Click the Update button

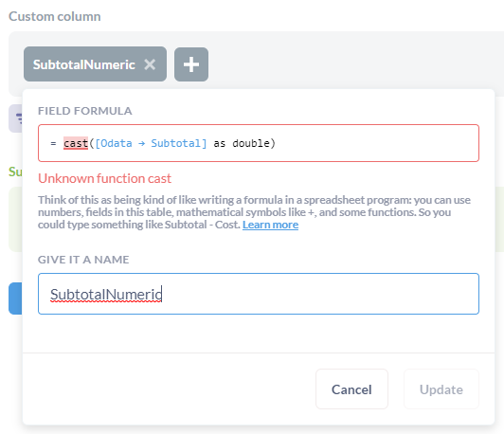[x=441, y=389]
